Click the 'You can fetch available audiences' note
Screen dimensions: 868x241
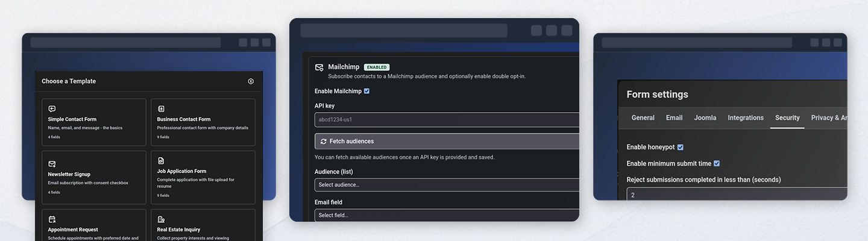[404, 157]
